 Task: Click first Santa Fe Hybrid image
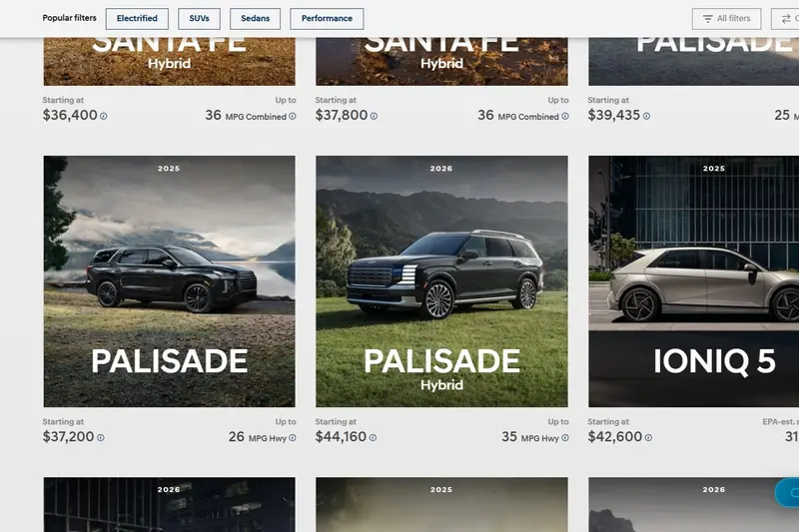(x=169, y=61)
